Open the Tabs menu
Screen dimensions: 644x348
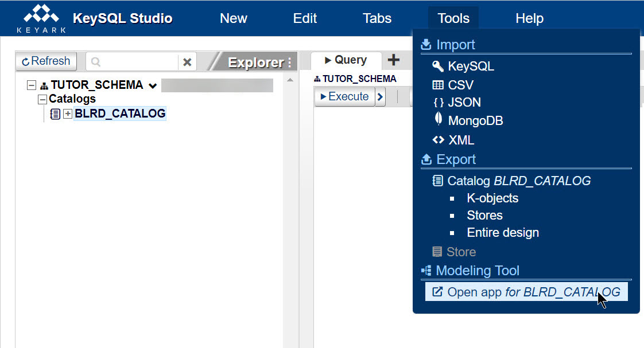[x=377, y=18]
